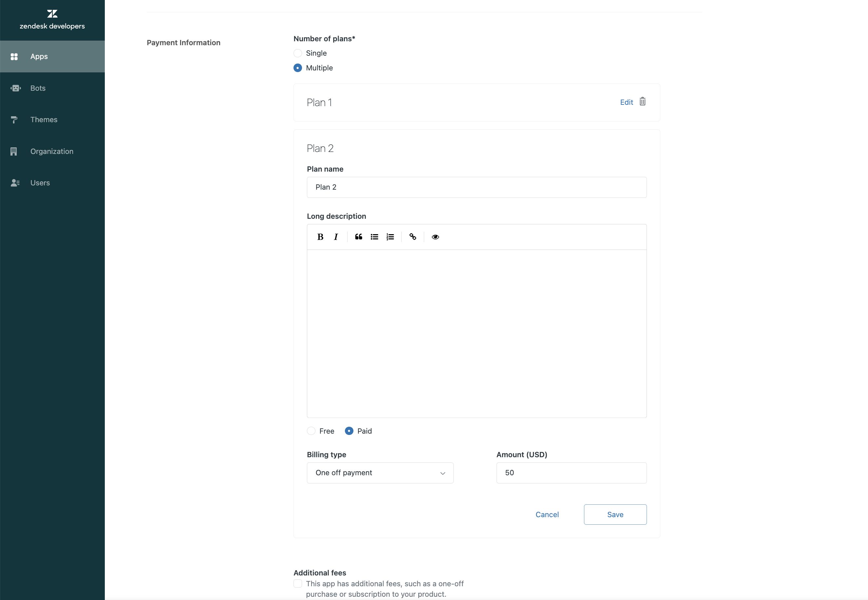The height and width of the screenshot is (600, 868).
Task: Open Organization section in sidebar
Action: pos(52,152)
